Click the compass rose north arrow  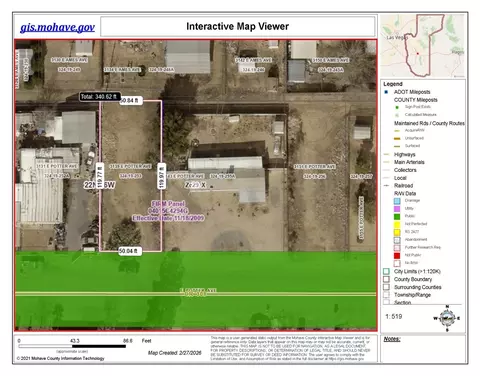pyautogui.click(x=447, y=318)
